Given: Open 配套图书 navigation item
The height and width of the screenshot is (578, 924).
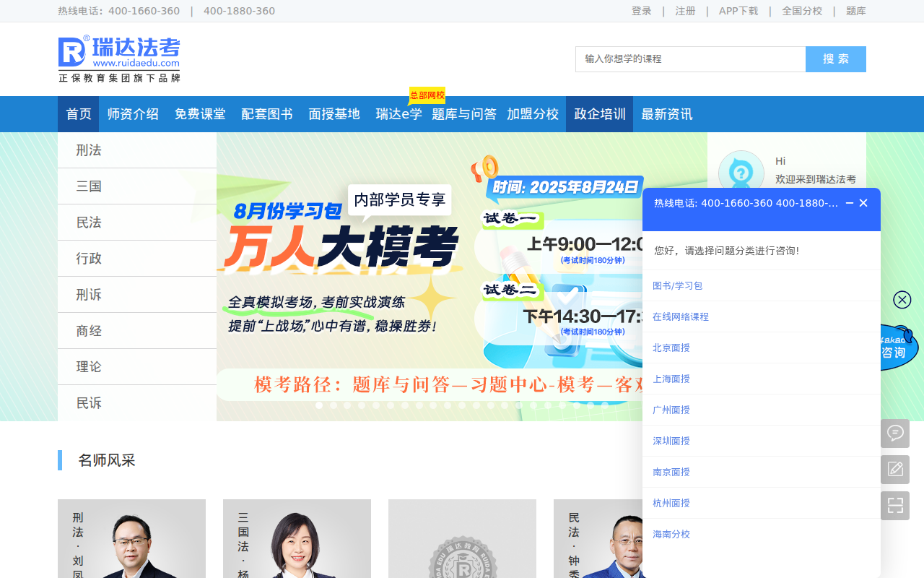Looking at the screenshot, I should click(x=267, y=114).
